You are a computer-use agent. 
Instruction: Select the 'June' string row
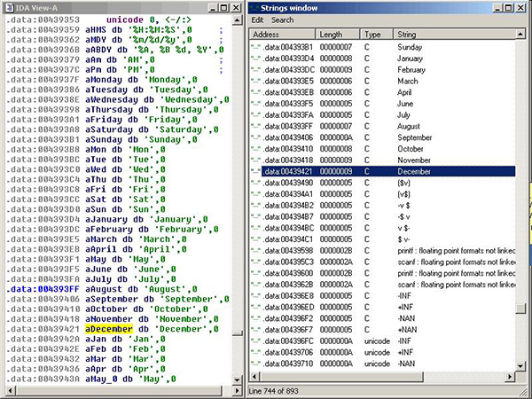tap(383, 104)
